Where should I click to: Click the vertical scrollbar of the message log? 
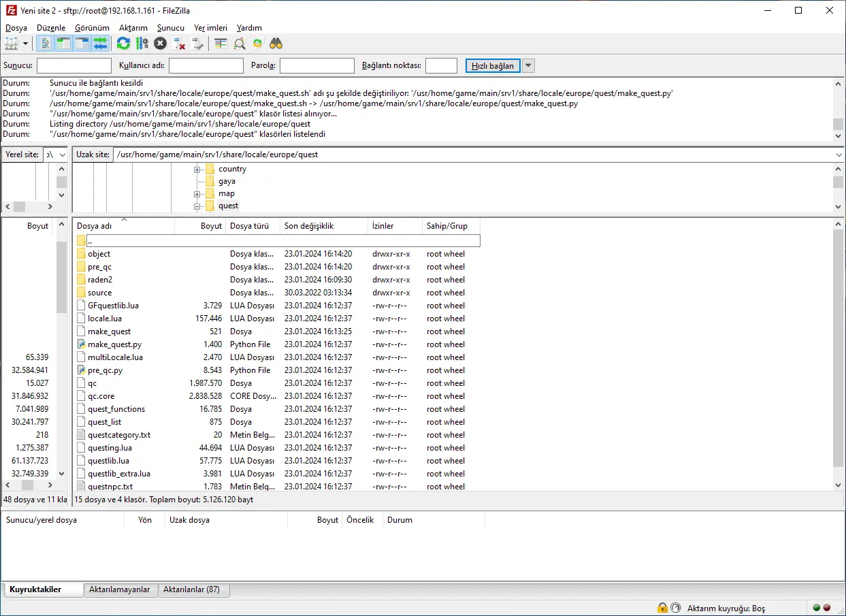click(839, 109)
